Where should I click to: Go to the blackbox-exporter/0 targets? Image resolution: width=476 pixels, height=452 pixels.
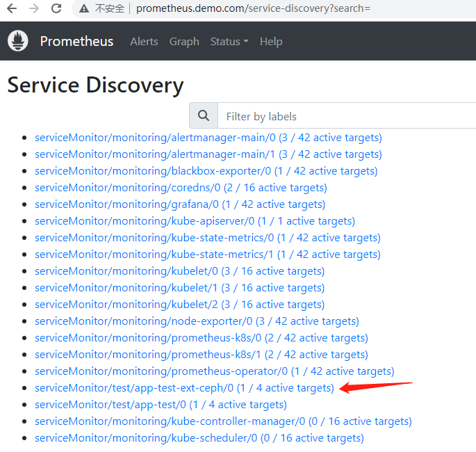(x=206, y=171)
